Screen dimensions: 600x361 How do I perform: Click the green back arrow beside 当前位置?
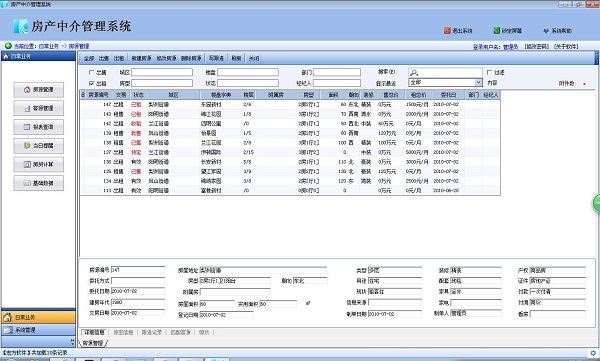8,46
